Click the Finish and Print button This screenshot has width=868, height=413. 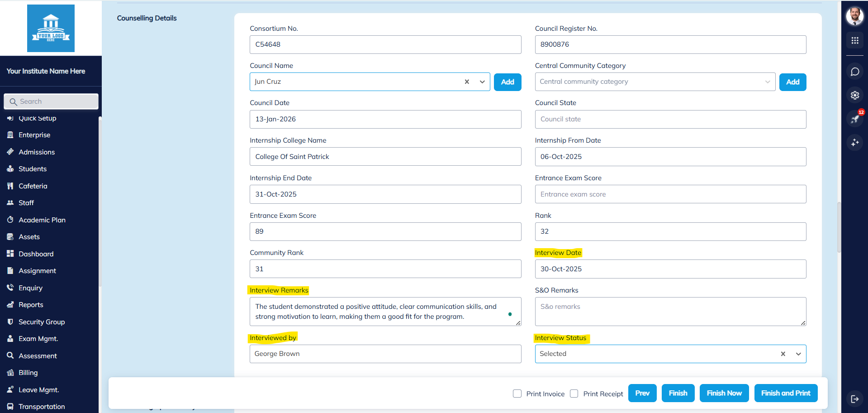[x=786, y=393]
